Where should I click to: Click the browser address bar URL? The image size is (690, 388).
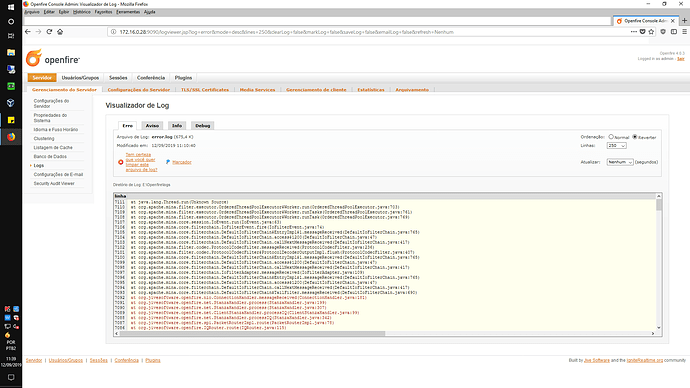286,32
